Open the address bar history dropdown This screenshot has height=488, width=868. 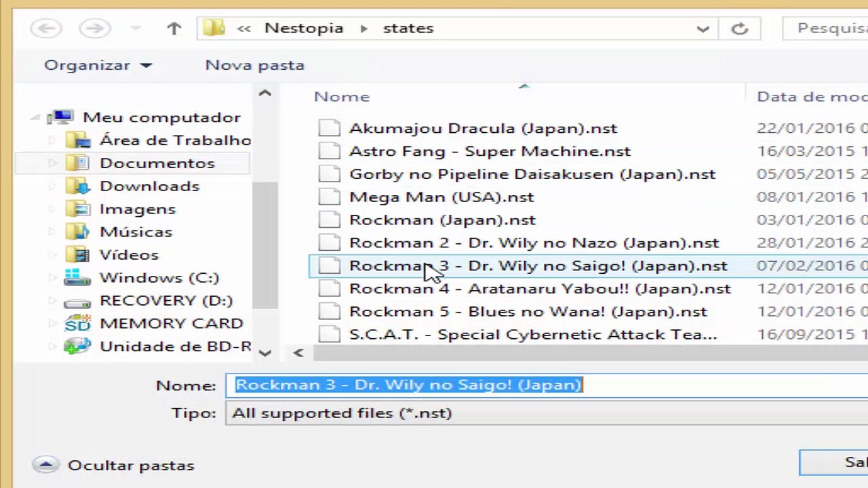[703, 28]
